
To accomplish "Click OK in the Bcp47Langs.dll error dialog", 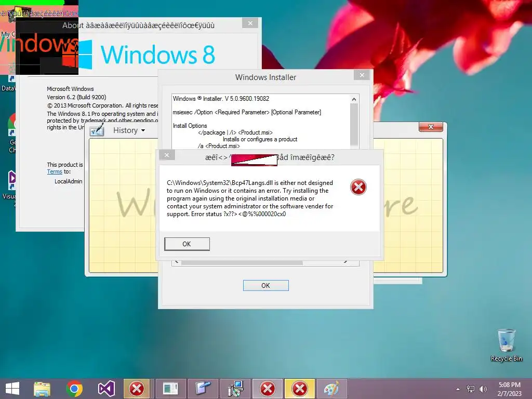I will [187, 244].
